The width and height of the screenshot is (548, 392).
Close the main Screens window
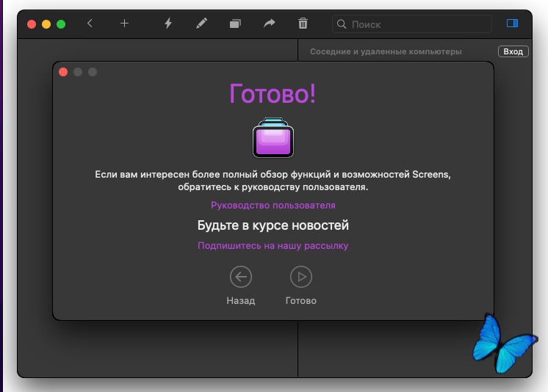[32, 24]
